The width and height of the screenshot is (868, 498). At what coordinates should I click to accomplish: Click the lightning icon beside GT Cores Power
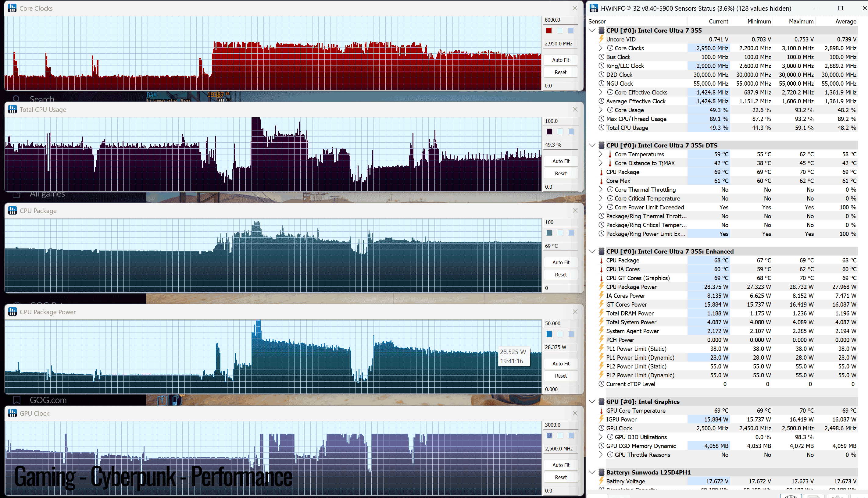click(601, 304)
